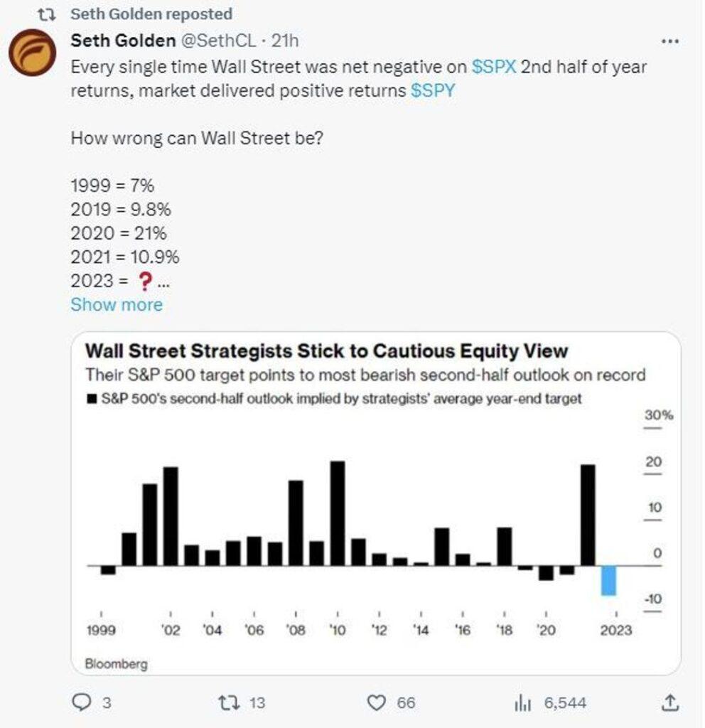Open the 21h timestamp link

(x=285, y=41)
